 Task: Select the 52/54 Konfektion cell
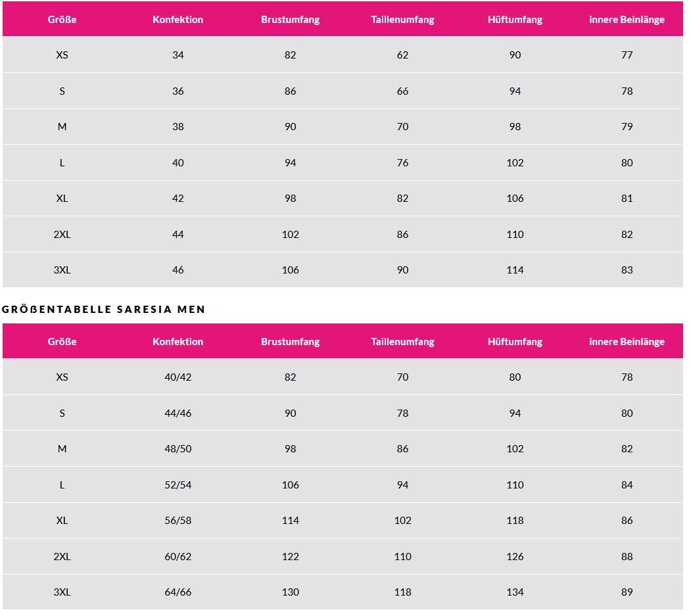pos(178,485)
